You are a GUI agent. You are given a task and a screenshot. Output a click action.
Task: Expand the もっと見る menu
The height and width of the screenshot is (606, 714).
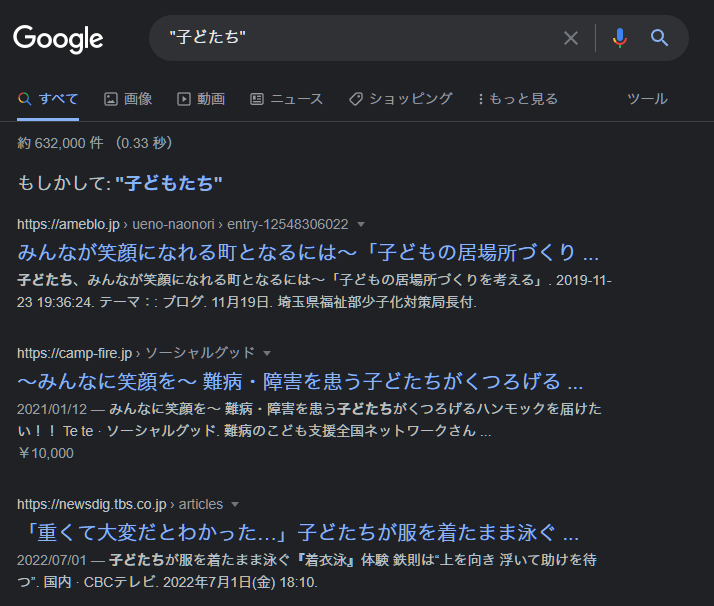coord(518,99)
